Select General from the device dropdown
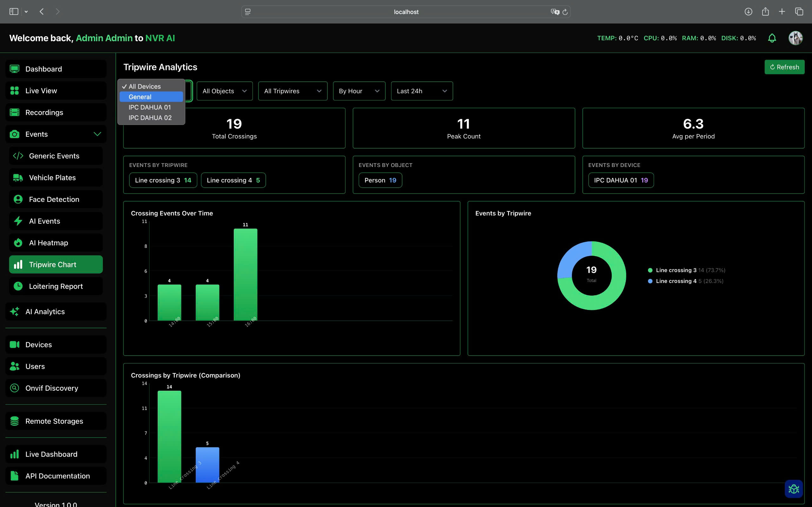 pyautogui.click(x=140, y=97)
